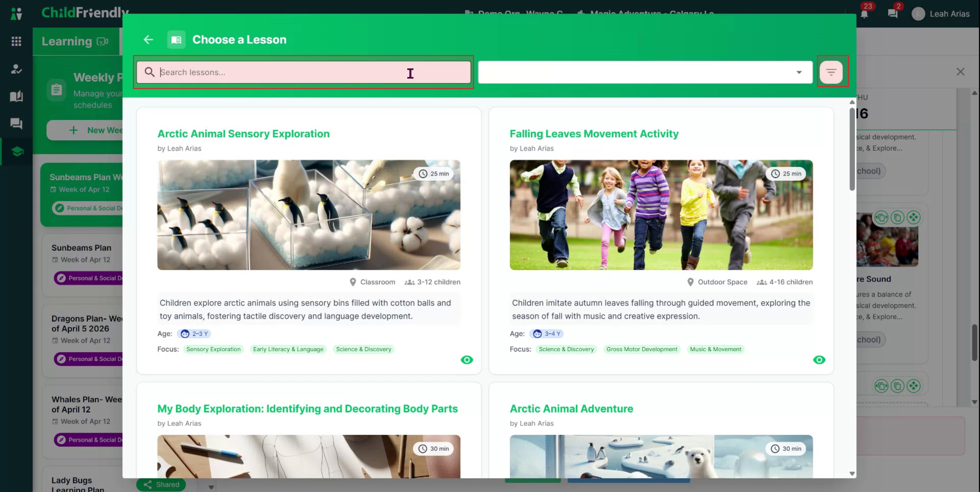The width and height of the screenshot is (980, 492).
Task: Preview Arctic Animal Sensory Exploration with eye icon
Action: click(x=467, y=359)
